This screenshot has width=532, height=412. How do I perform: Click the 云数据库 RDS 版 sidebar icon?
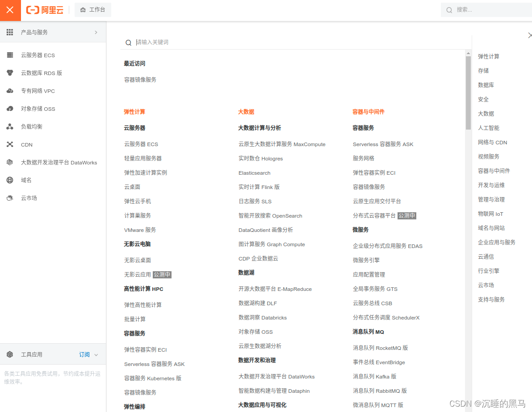coord(10,73)
